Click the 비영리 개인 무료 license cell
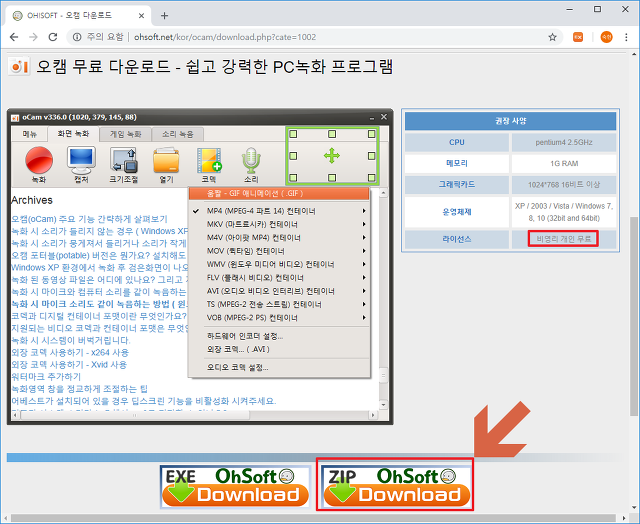The width and height of the screenshot is (640, 524). (563, 239)
